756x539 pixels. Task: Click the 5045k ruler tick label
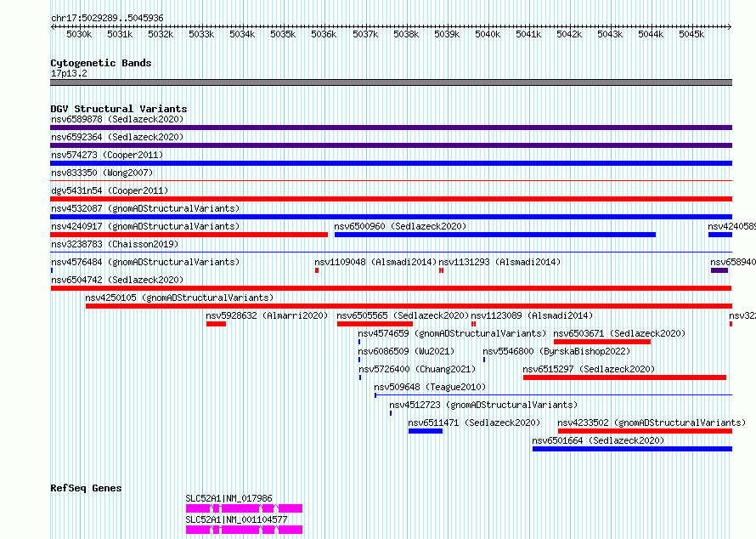click(x=691, y=34)
